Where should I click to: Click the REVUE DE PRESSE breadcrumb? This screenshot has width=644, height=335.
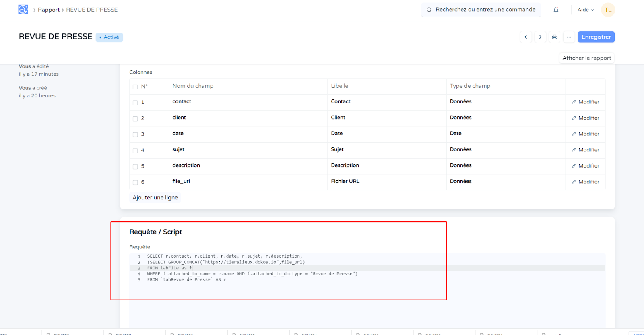pos(92,10)
